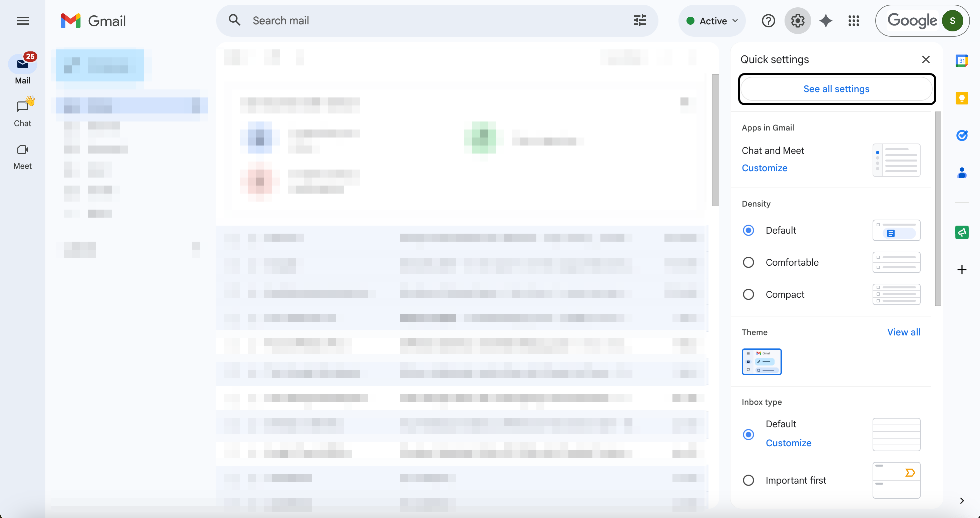Collapse side panel with bottom chevron
This screenshot has height=518, width=980.
point(961,501)
